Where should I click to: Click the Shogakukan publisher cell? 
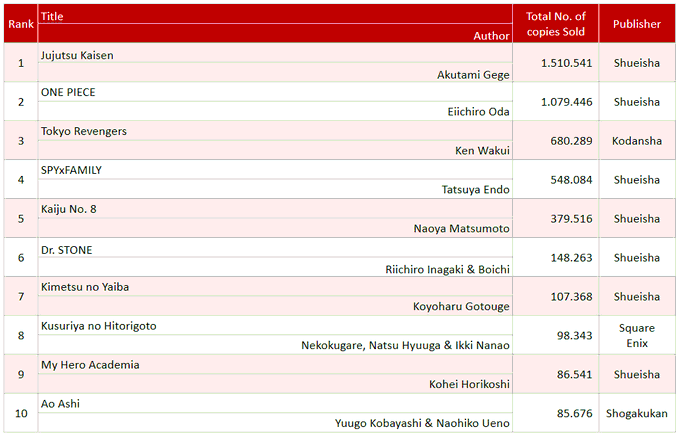637,413
